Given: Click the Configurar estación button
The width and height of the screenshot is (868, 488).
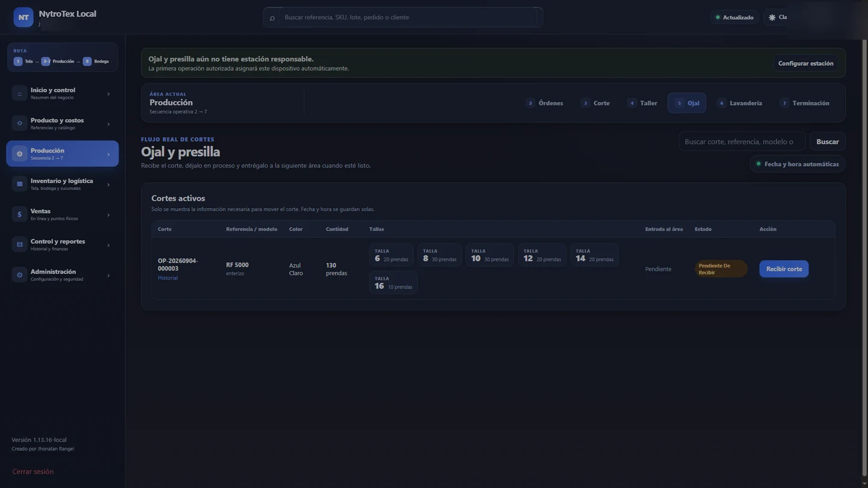Looking at the screenshot, I should coord(806,63).
